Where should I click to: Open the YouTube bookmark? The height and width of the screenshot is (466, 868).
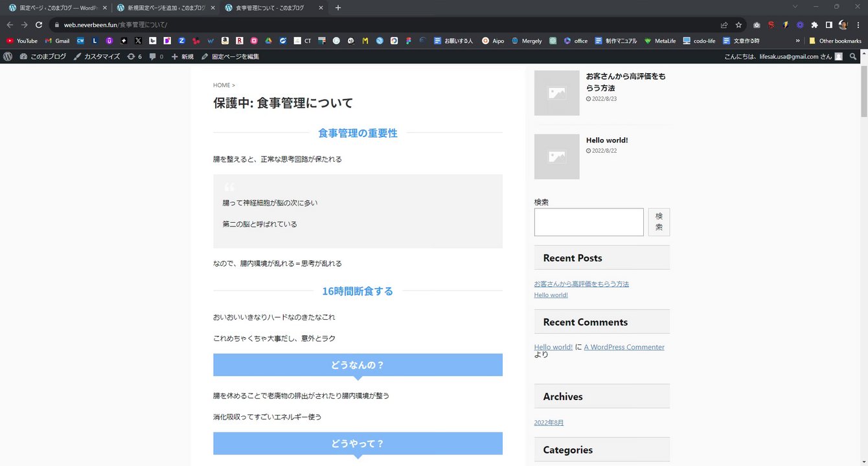click(x=22, y=41)
